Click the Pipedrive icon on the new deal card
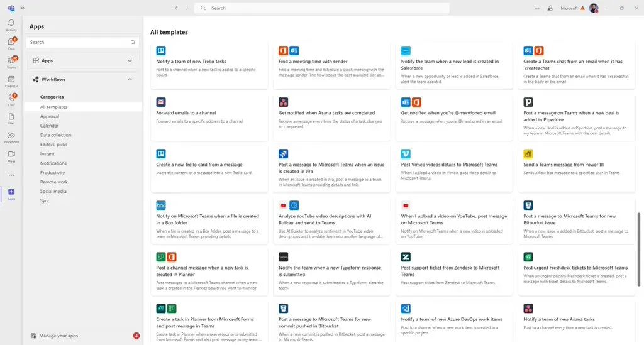The image size is (644, 345). coord(528,102)
